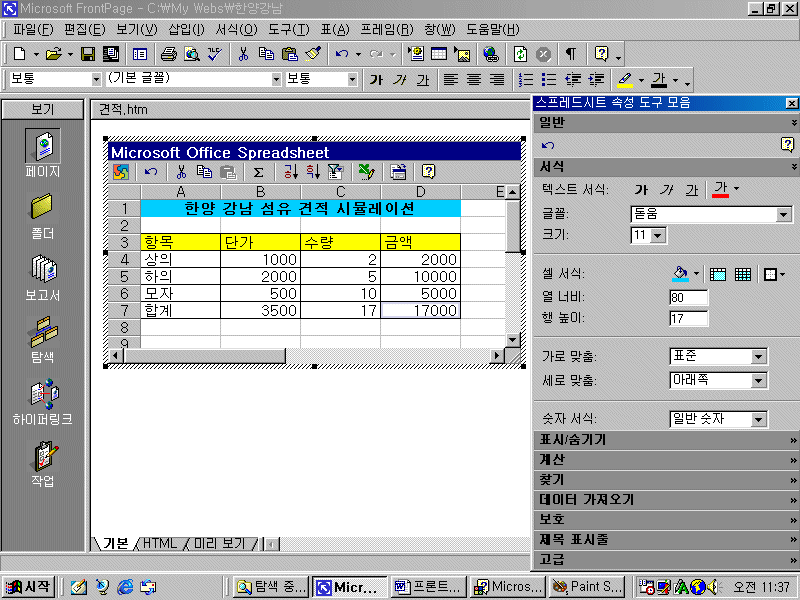The height and width of the screenshot is (600, 800).
Task: Open the 폴더 (Folders) view
Action: coord(42,216)
